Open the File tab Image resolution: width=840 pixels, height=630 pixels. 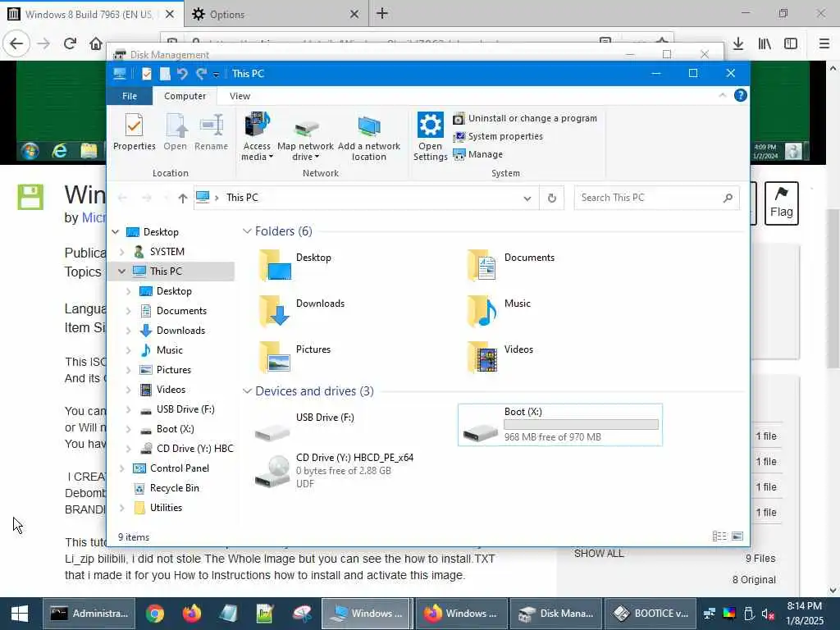pos(130,96)
